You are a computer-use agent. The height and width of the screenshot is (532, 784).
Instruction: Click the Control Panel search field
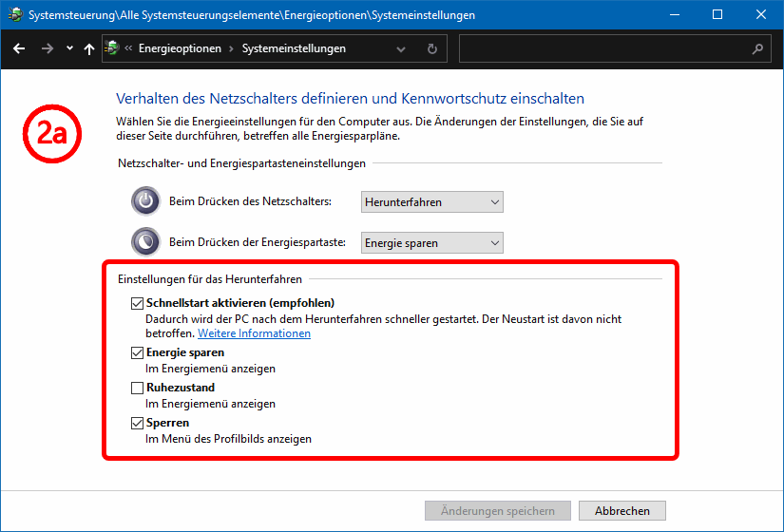pos(603,48)
